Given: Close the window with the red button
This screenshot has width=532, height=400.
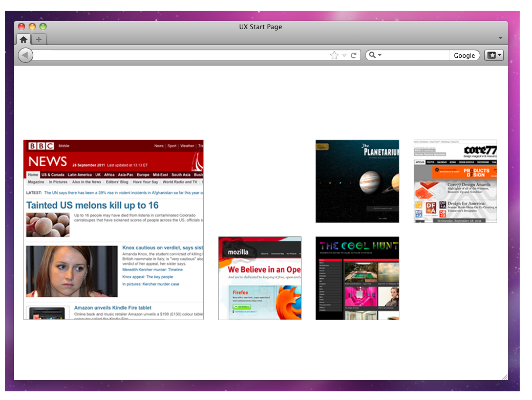Looking at the screenshot, I should pos(22,27).
